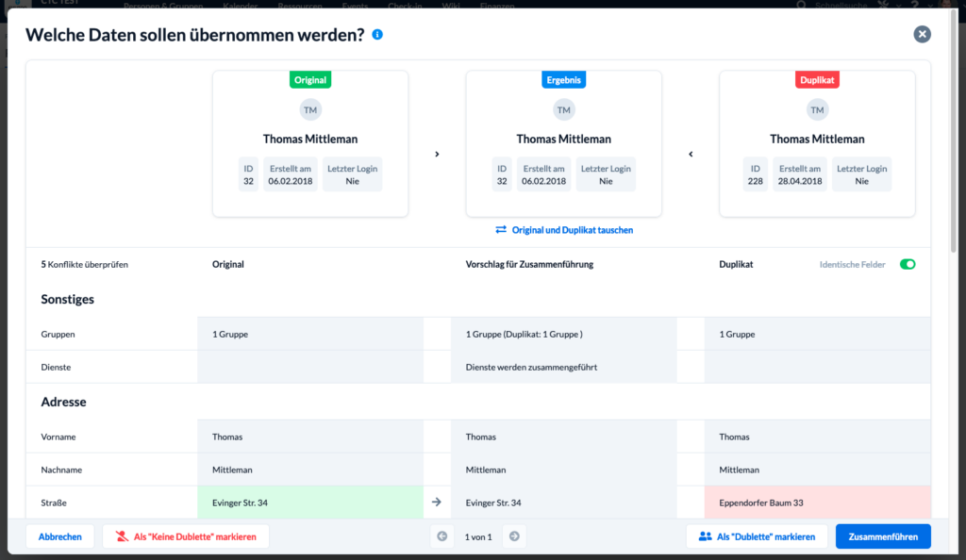This screenshot has height=560, width=966.
Task: Click the TM avatar in the Original card
Action: (x=309, y=110)
